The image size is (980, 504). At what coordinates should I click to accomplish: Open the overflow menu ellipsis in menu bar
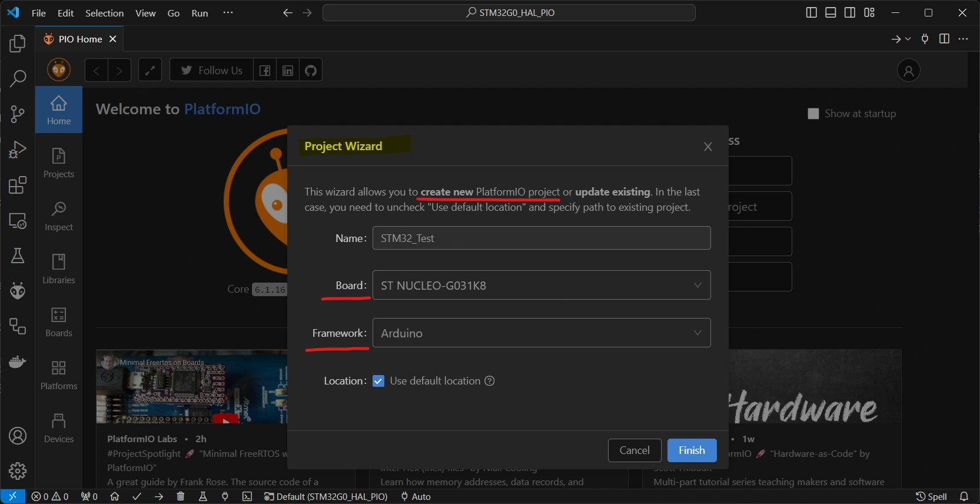click(228, 12)
